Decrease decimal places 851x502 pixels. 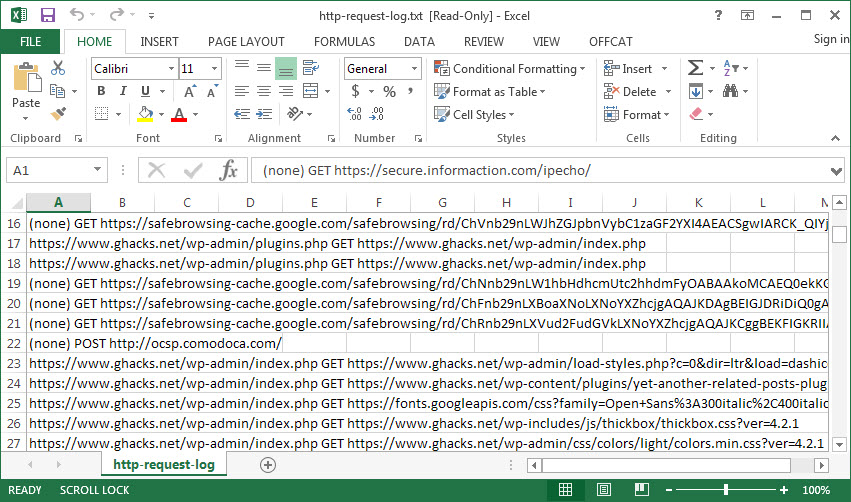coord(377,114)
